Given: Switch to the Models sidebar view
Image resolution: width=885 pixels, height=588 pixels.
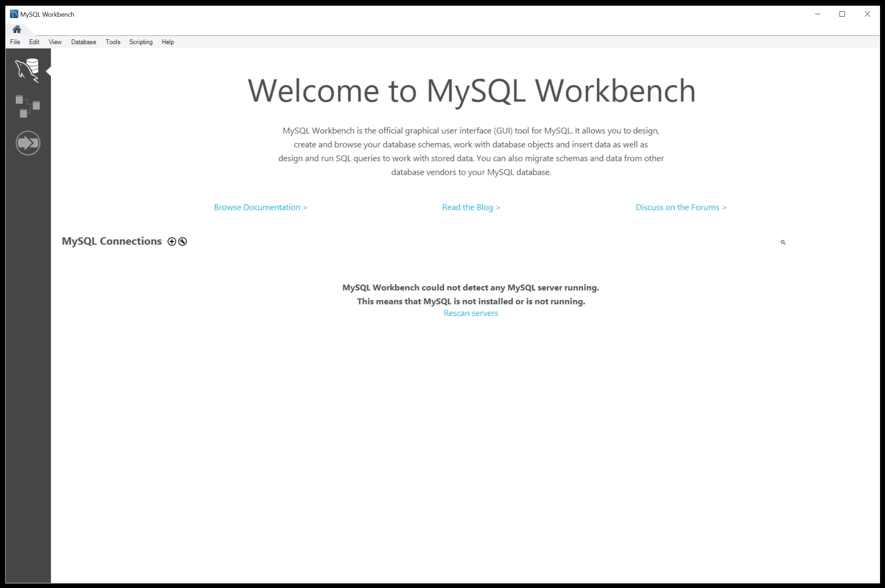Looking at the screenshot, I should coord(27,106).
